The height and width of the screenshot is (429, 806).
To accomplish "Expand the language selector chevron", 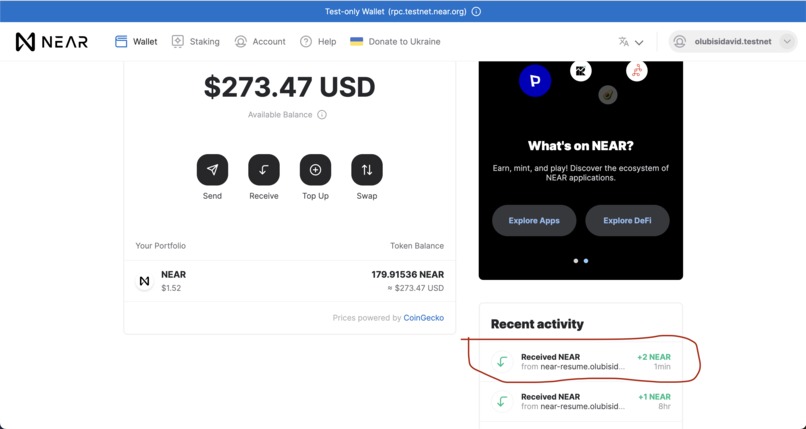I will [639, 42].
